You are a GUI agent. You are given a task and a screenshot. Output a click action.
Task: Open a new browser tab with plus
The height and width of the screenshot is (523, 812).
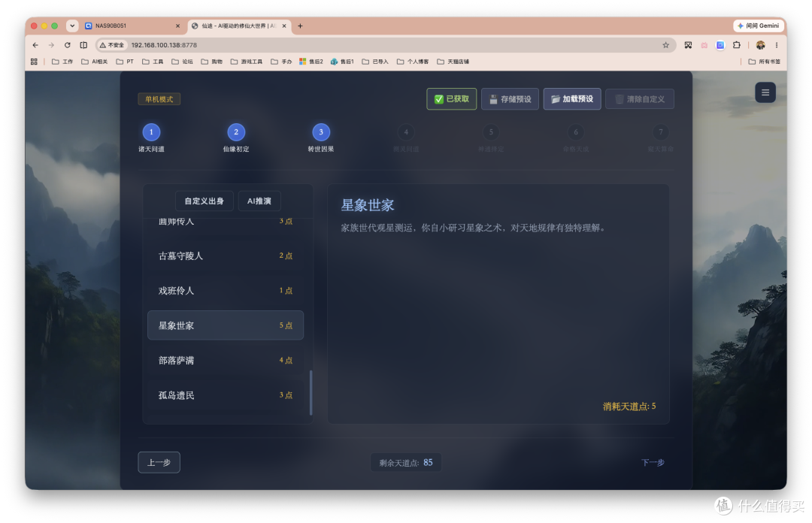300,26
